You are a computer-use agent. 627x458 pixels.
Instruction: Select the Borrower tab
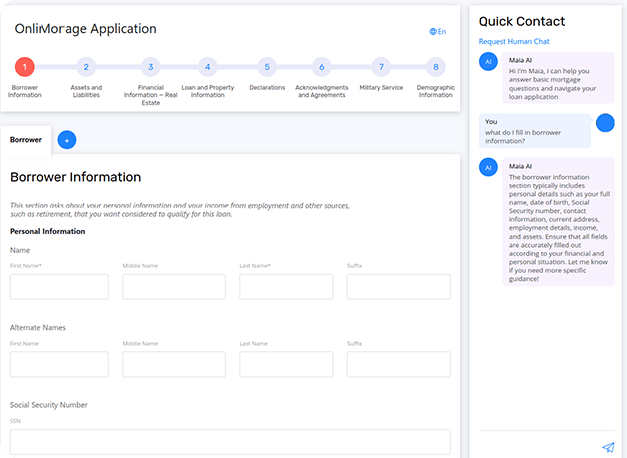[26, 140]
